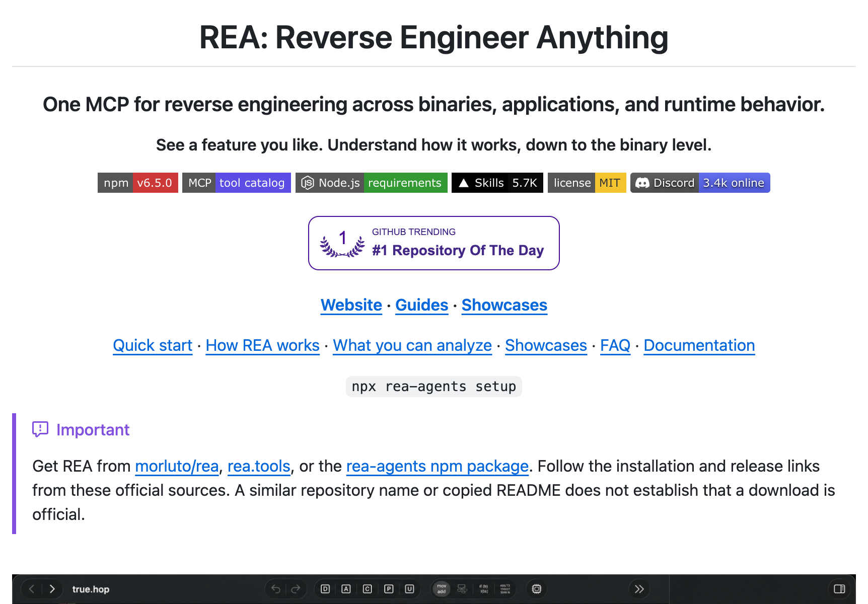The width and height of the screenshot is (868, 604).
Task: Jump to How REA works section
Action: pyautogui.click(x=263, y=345)
